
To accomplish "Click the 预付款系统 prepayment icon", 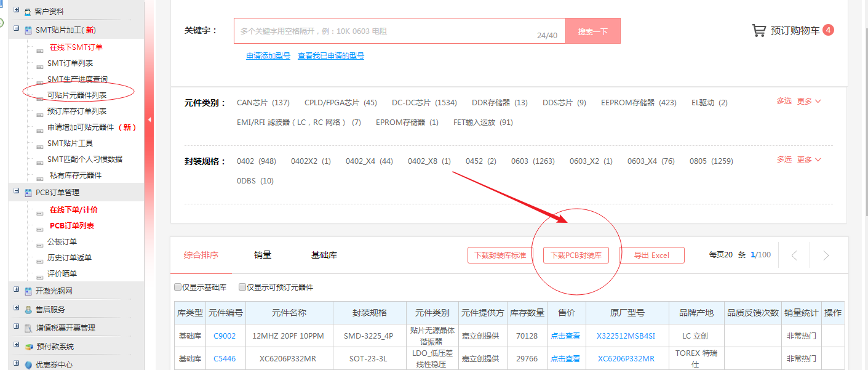I will (28, 347).
